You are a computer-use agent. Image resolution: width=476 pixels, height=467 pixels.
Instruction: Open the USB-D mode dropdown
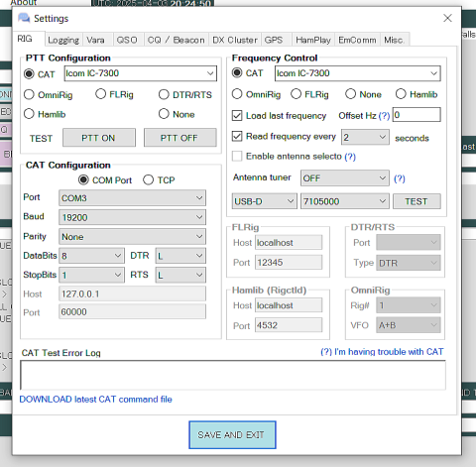coord(265,201)
